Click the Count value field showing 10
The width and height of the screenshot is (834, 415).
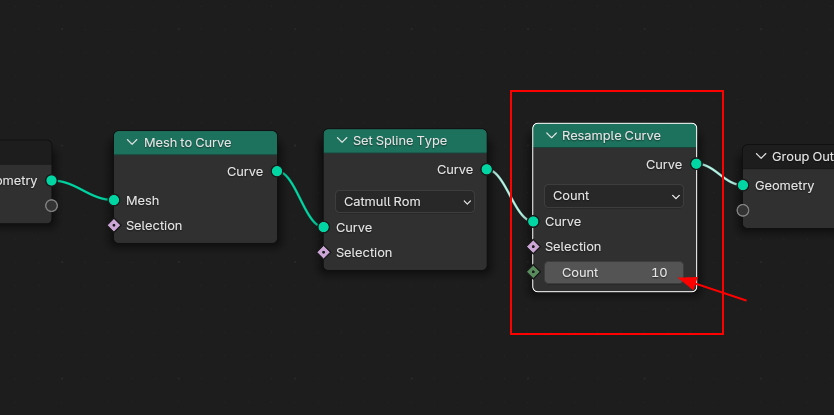tap(614, 272)
